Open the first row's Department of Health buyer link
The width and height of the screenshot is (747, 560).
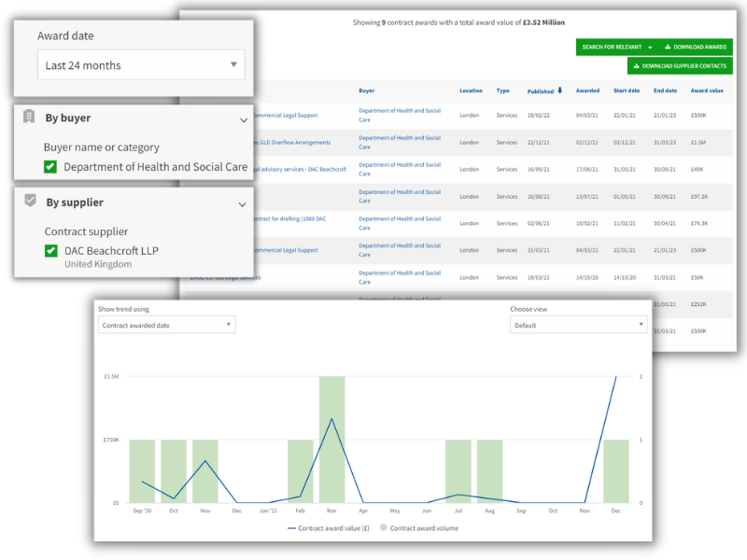coord(399,111)
